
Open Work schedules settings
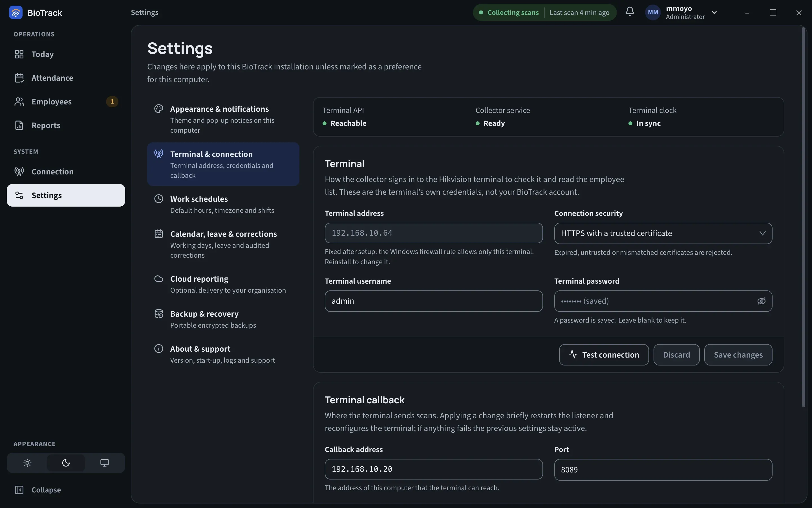point(223,204)
